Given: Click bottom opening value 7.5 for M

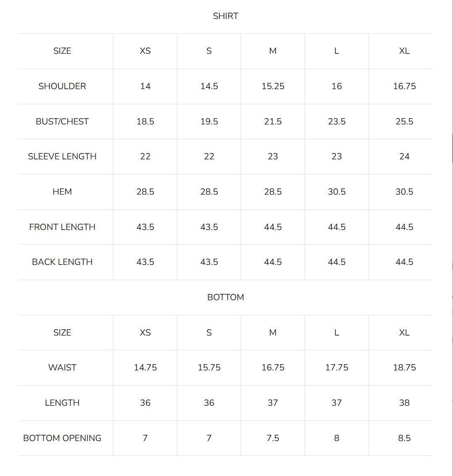Looking at the screenshot, I should 273,438.
